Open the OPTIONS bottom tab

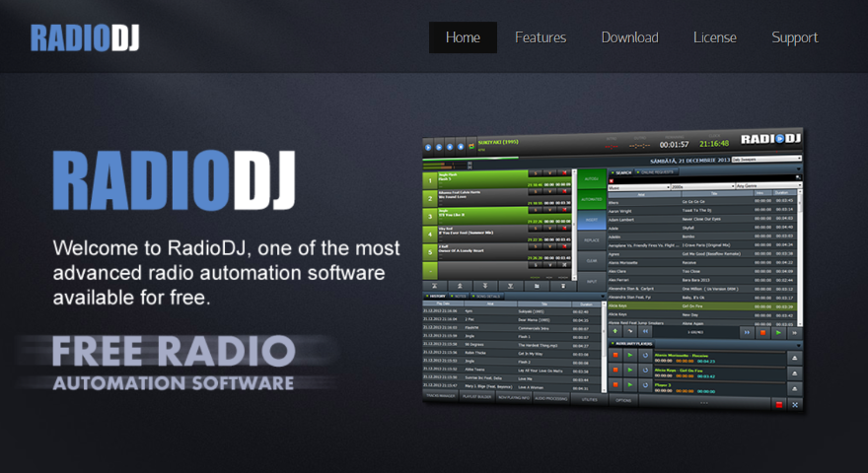pyautogui.click(x=623, y=400)
